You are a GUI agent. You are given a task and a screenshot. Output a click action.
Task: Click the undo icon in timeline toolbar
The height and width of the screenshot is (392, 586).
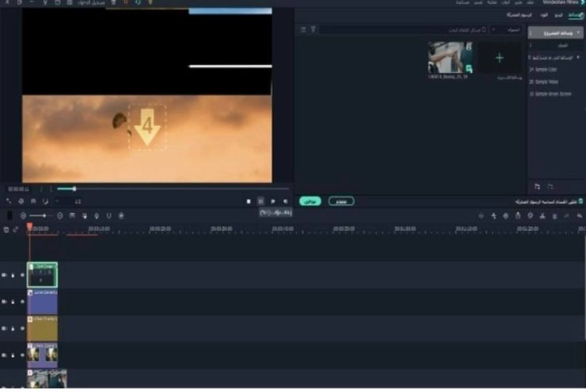[x=579, y=216]
